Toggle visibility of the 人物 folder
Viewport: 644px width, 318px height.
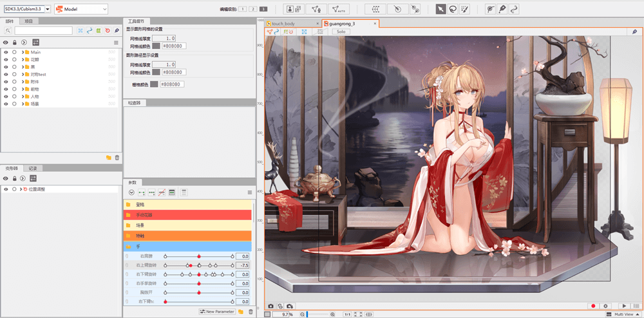pos(6,96)
